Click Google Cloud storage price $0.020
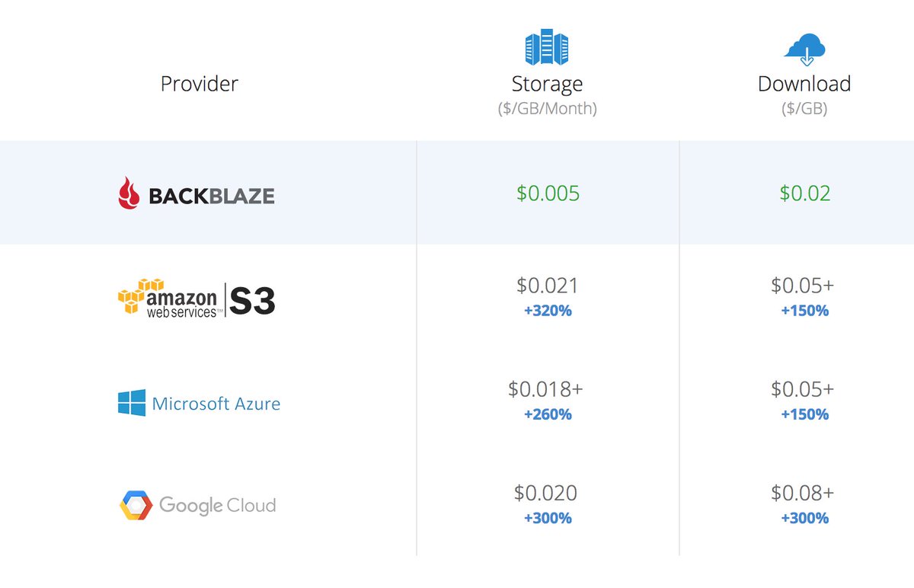Screen dimensions: 914x588 [546, 493]
